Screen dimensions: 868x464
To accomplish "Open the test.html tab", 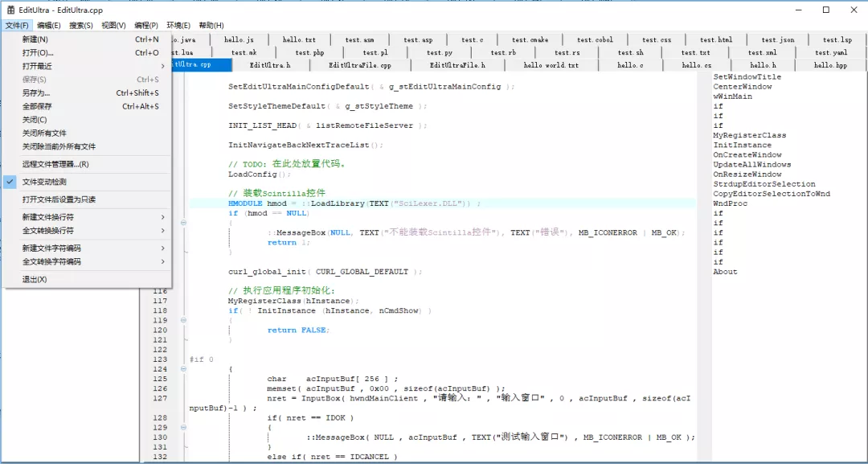I will pyautogui.click(x=716, y=40).
